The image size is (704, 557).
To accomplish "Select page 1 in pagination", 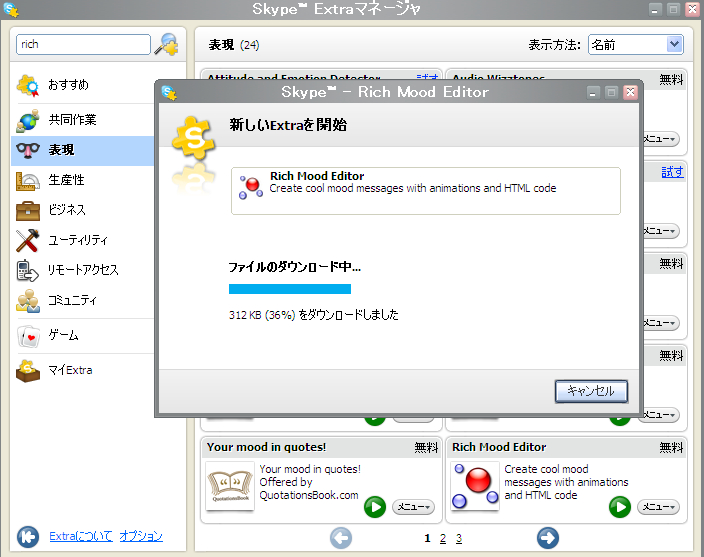I will coord(427,538).
